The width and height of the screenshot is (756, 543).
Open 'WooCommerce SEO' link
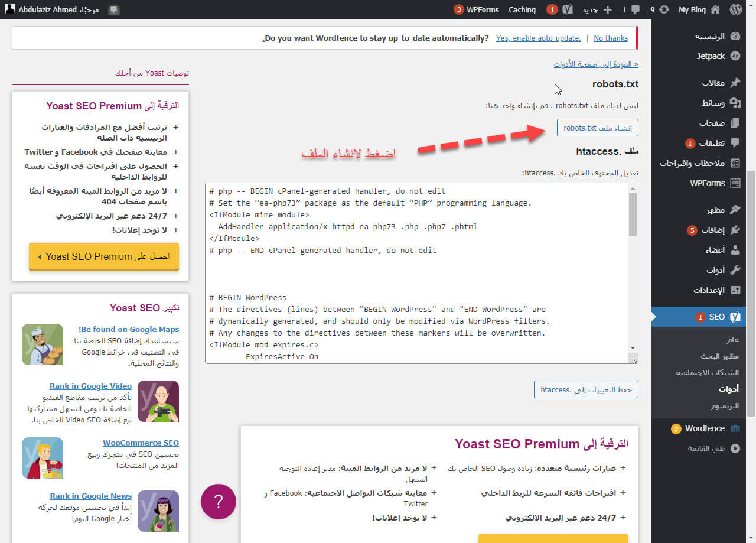point(141,443)
